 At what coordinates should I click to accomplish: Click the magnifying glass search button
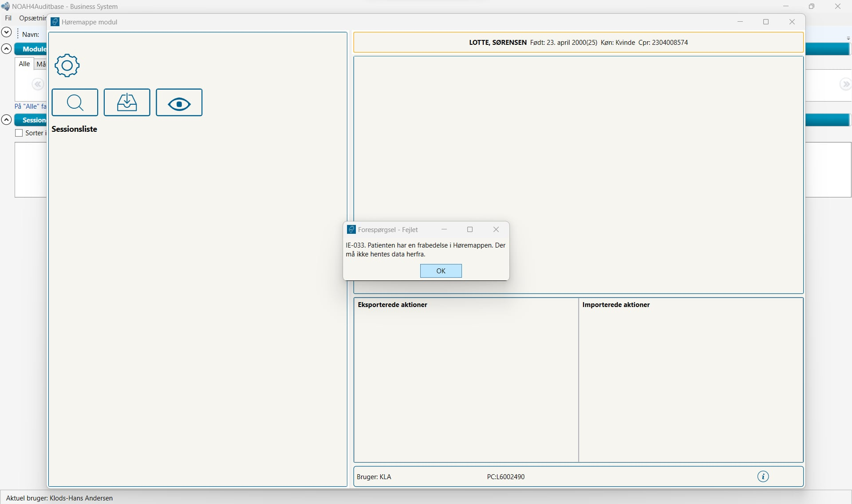[x=75, y=102]
